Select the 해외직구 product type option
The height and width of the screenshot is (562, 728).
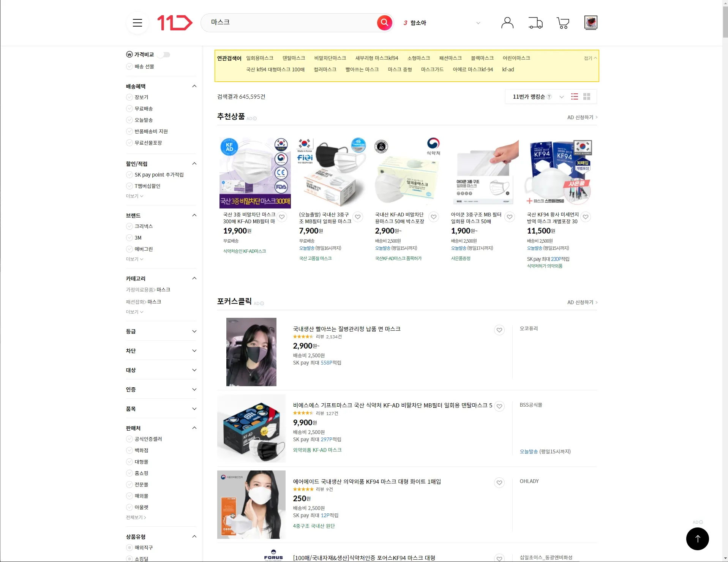coord(129,548)
